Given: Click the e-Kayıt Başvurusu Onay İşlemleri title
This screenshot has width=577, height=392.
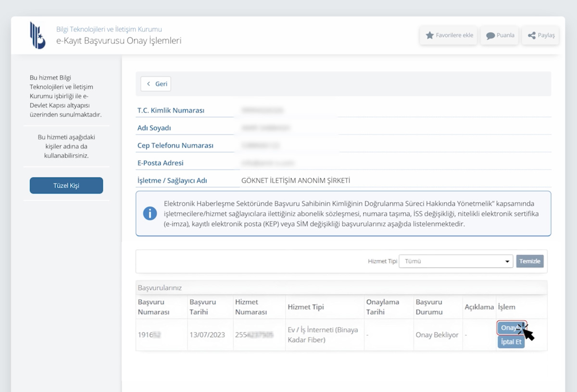Looking at the screenshot, I should (x=119, y=41).
